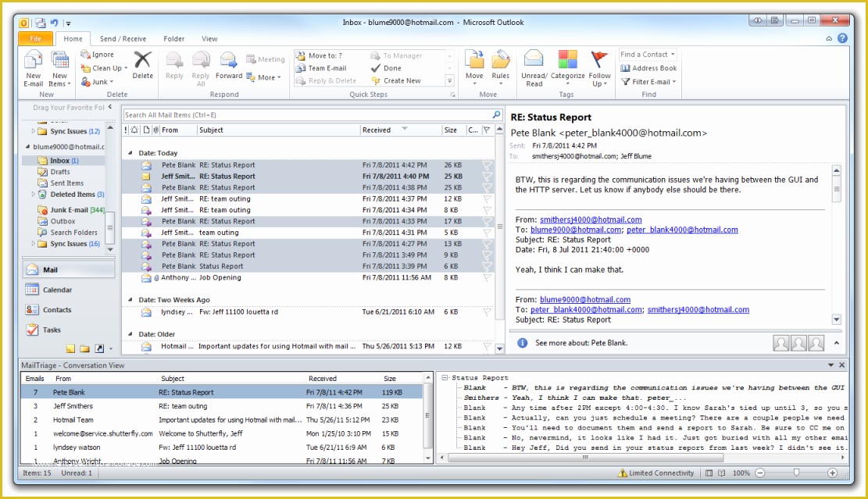868x499 pixels.
Task: Reply to the selected message
Action: (174, 66)
